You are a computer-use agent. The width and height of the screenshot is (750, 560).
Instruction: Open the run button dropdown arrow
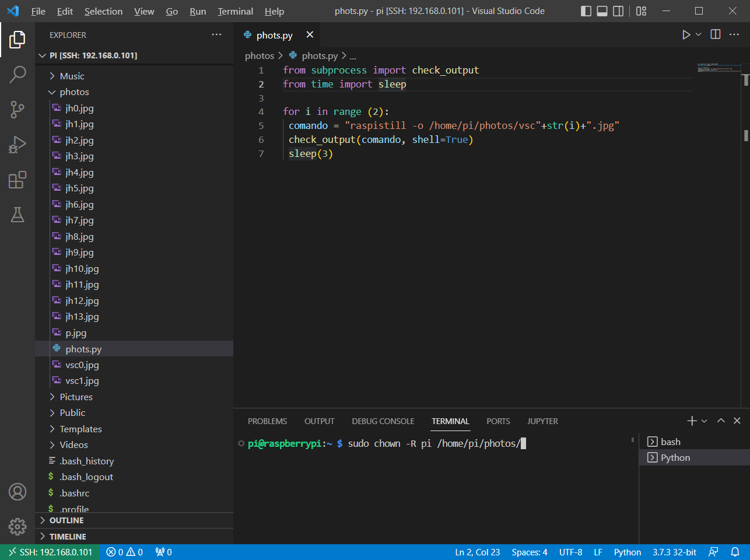click(699, 35)
